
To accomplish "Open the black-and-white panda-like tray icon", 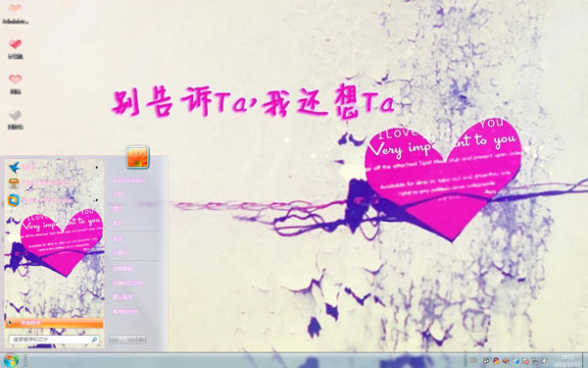I will tap(486, 361).
